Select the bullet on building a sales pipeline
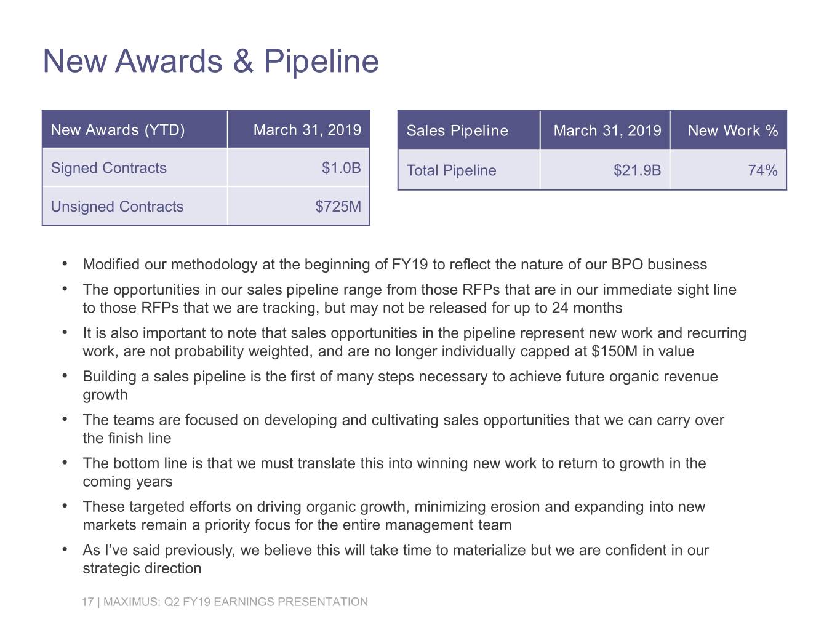840x630 pixels. [x=400, y=385]
